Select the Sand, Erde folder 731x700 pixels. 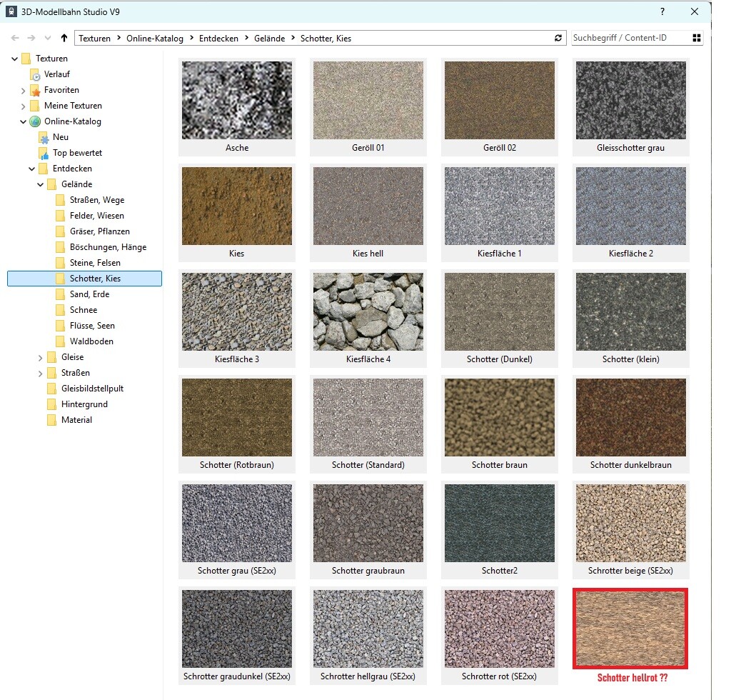pyautogui.click(x=89, y=294)
